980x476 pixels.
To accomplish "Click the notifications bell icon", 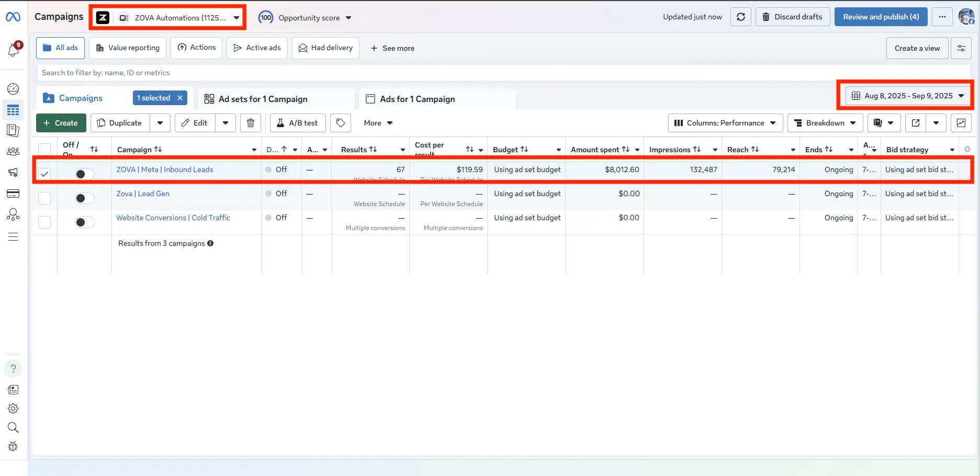I will (x=14, y=50).
